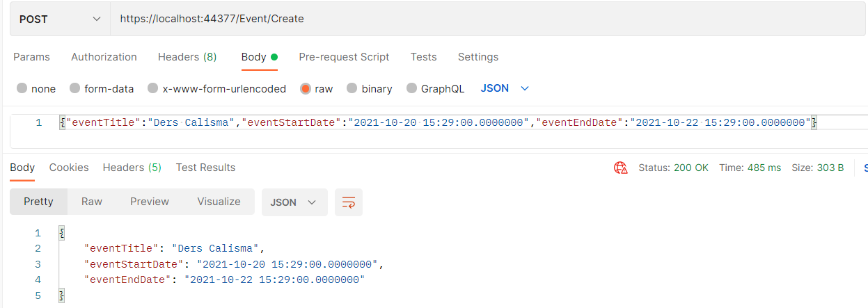Viewport: 868px width, 308px height.
Task: Select the raw body radio button
Action: tap(306, 88)
